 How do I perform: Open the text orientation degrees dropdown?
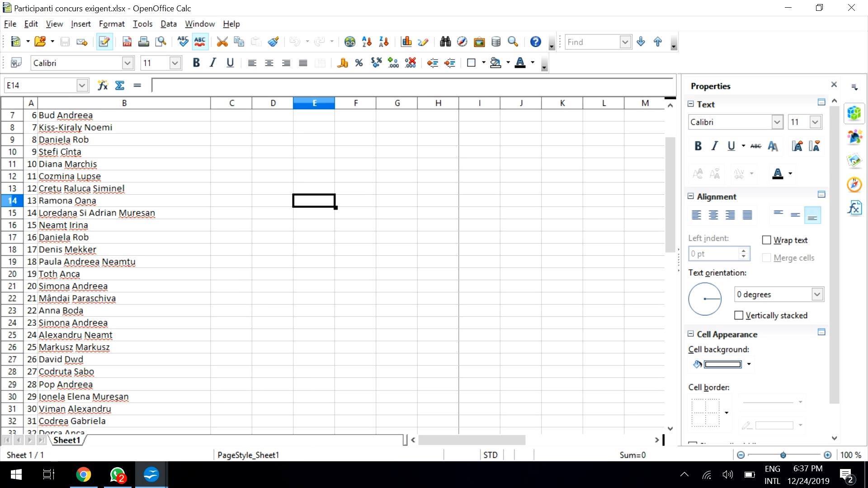tap(817, 295)
